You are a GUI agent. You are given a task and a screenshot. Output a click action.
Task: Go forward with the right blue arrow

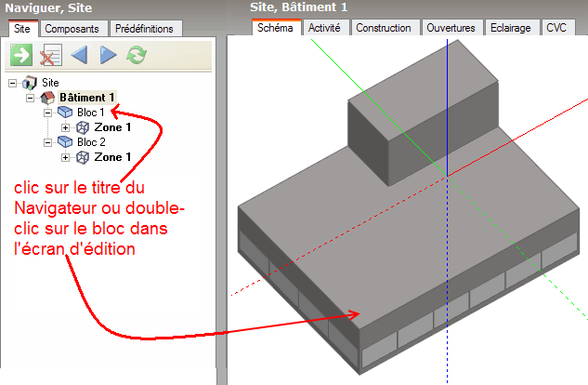click(x=108, y=56)
